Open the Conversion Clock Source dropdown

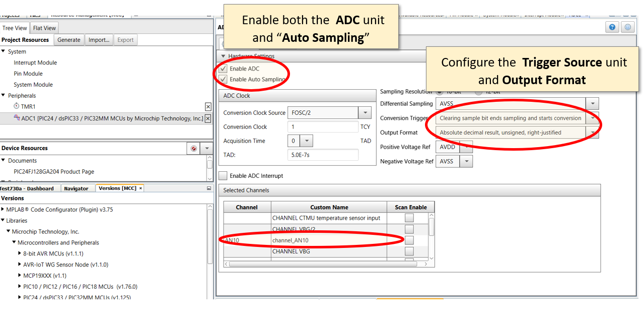point(366,112)
